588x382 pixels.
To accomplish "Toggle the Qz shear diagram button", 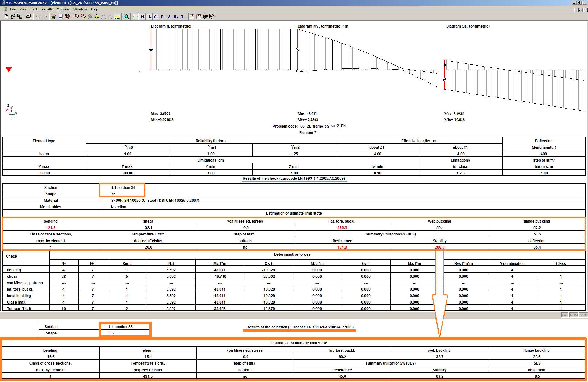I will click(x=156, y=17).
